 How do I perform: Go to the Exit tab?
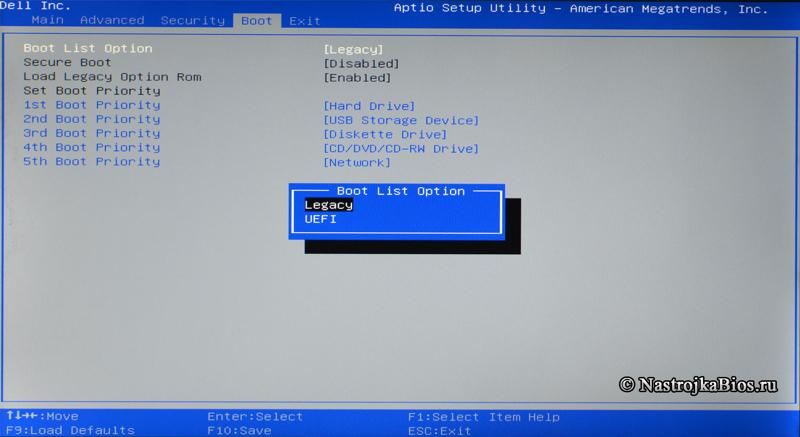305,21
